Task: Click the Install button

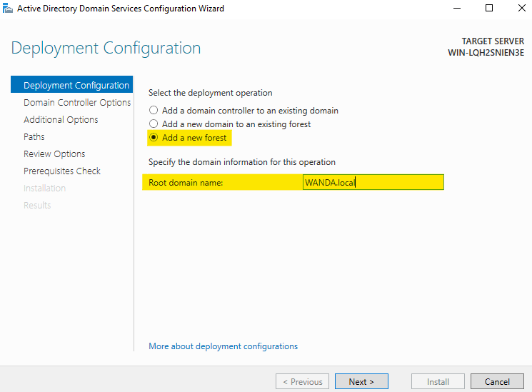Action: (438, 382)
